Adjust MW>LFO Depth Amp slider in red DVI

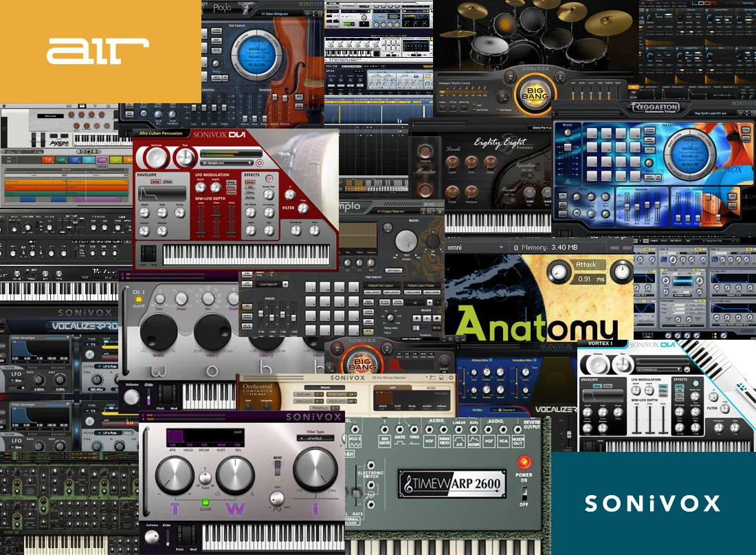coord(201,221)
